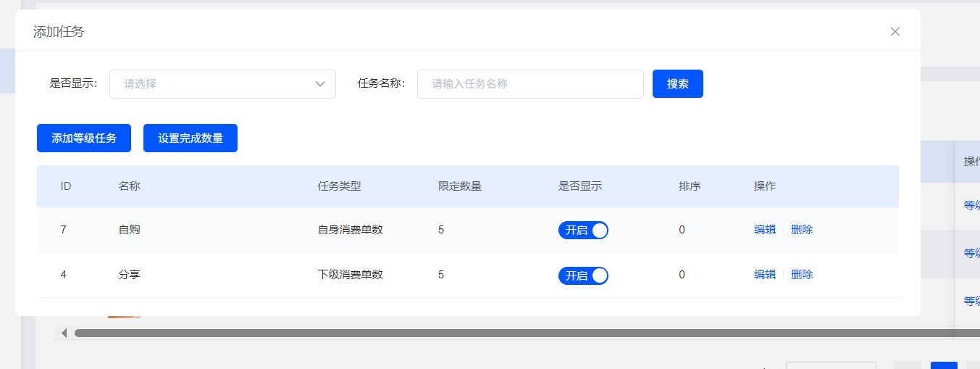Image resolution: width=980 pixels, height=369 pixels.
Task: Edit the 分享 task
Action: coord(765,275)
